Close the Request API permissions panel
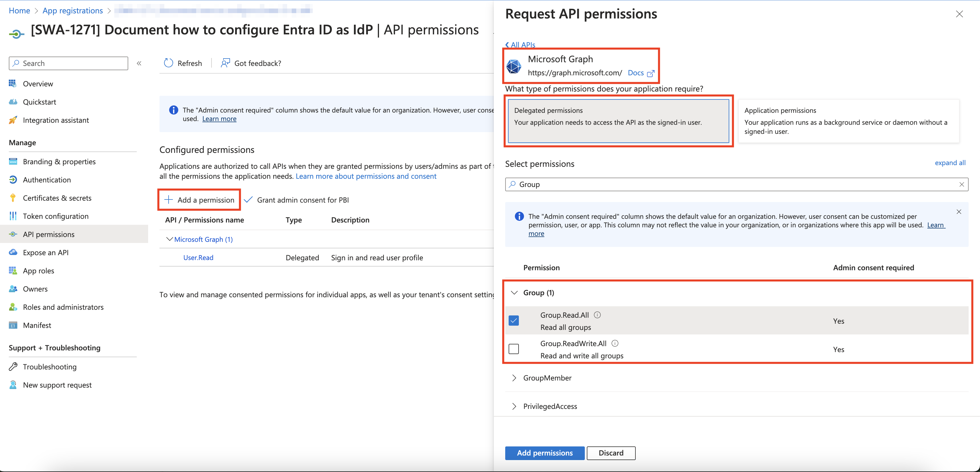 [x=960, y=14]
